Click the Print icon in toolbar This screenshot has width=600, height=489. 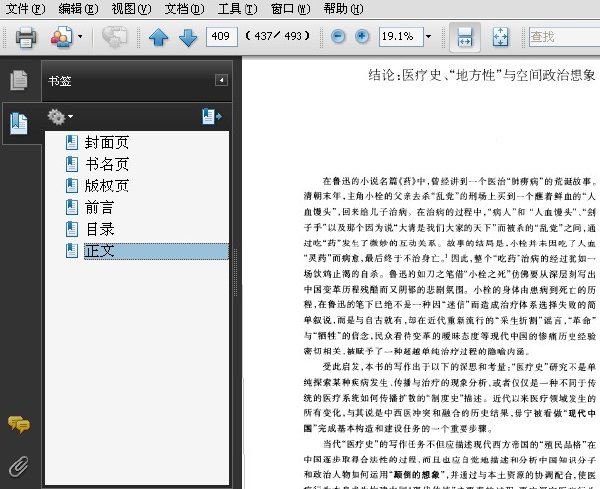[26, 37]
